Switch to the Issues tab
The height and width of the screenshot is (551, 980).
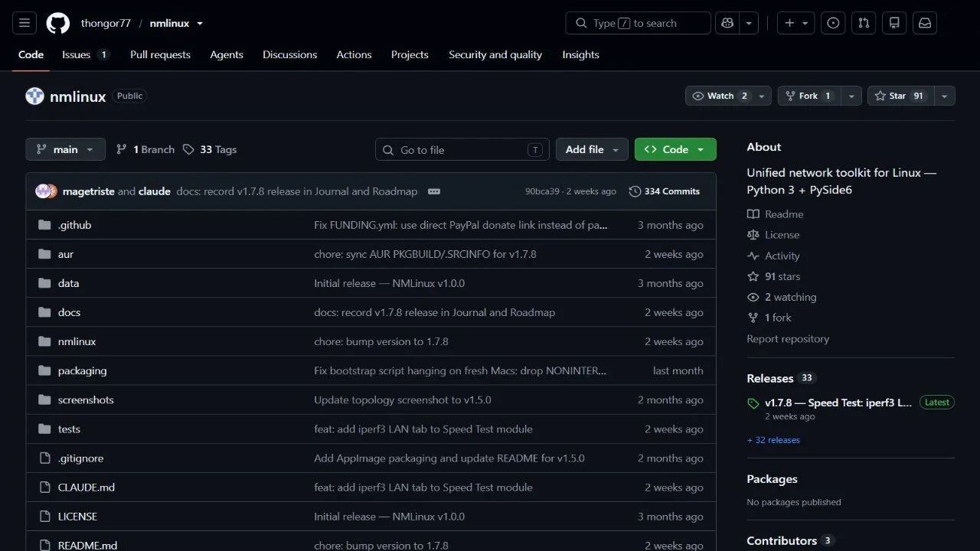(x=86, y=54)
